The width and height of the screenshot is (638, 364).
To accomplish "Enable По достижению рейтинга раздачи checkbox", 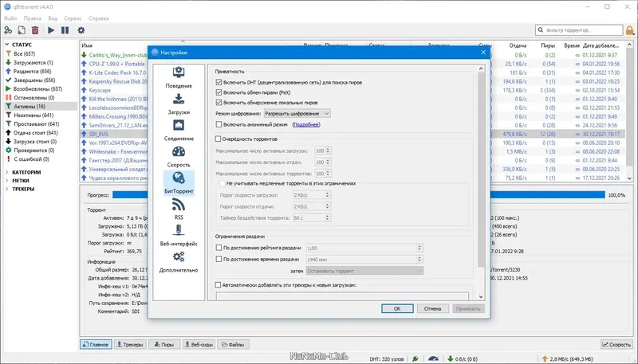I will [219, 248].
